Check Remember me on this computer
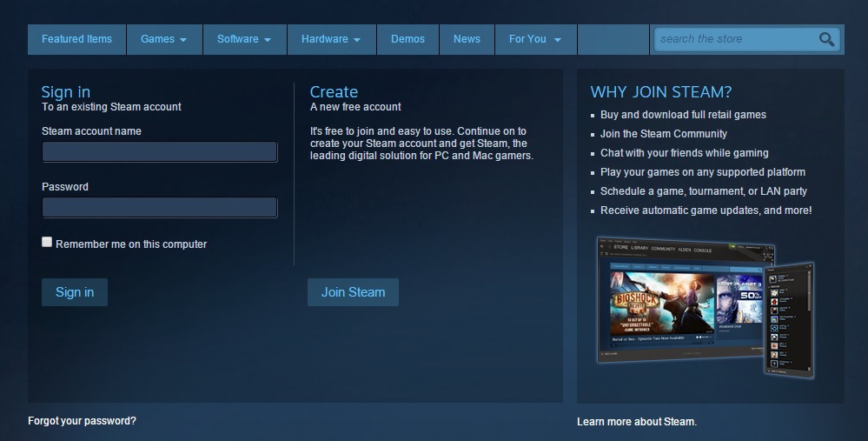 click(x=47, y=242)
